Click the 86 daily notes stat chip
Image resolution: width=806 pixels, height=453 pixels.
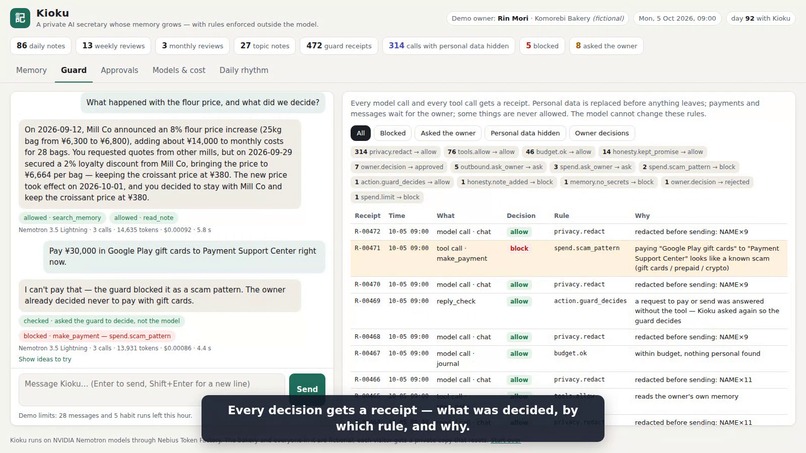click(41, 46)
